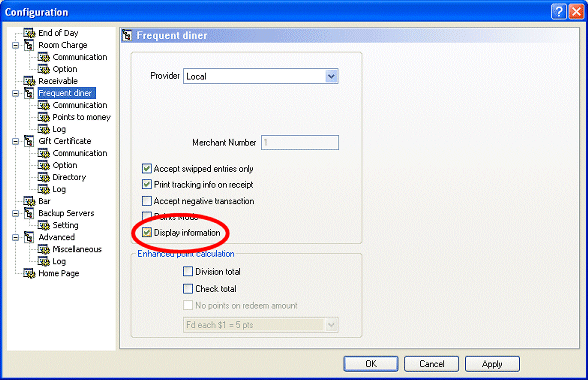Enable the Division total checkbox
This screenshot has width=588, height=380.
(x=188, y=271)
